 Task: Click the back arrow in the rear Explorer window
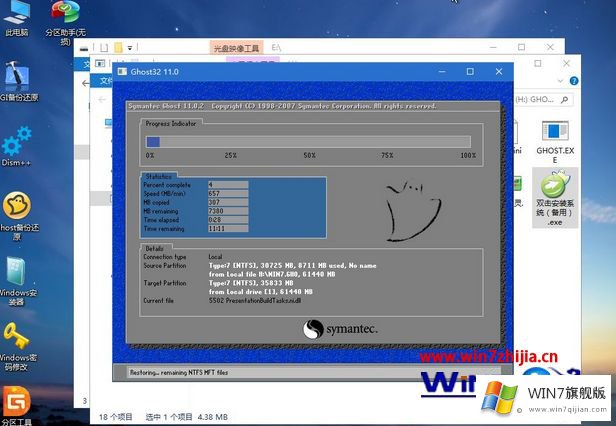coord(85,83)
